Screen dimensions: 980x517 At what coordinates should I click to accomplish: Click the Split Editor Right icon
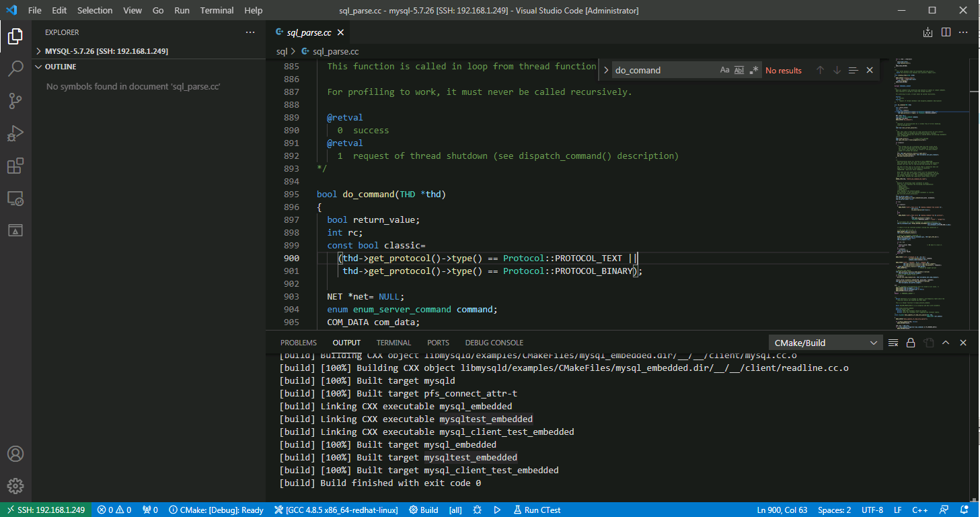[x=946, y=32]
